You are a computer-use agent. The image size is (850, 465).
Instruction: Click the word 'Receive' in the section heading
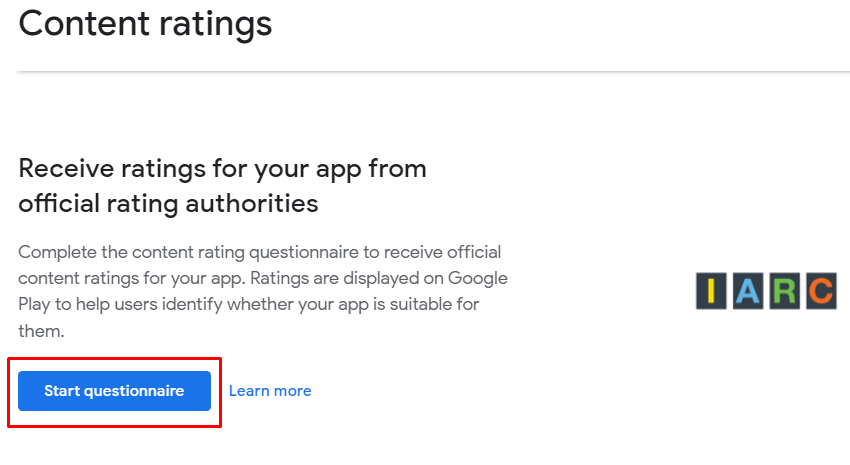[64, 168]
